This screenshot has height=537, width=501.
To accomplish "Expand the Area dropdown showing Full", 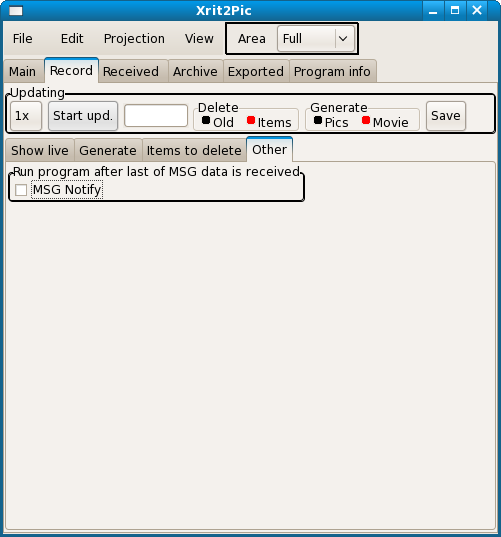I will click(x=316, y=39).
